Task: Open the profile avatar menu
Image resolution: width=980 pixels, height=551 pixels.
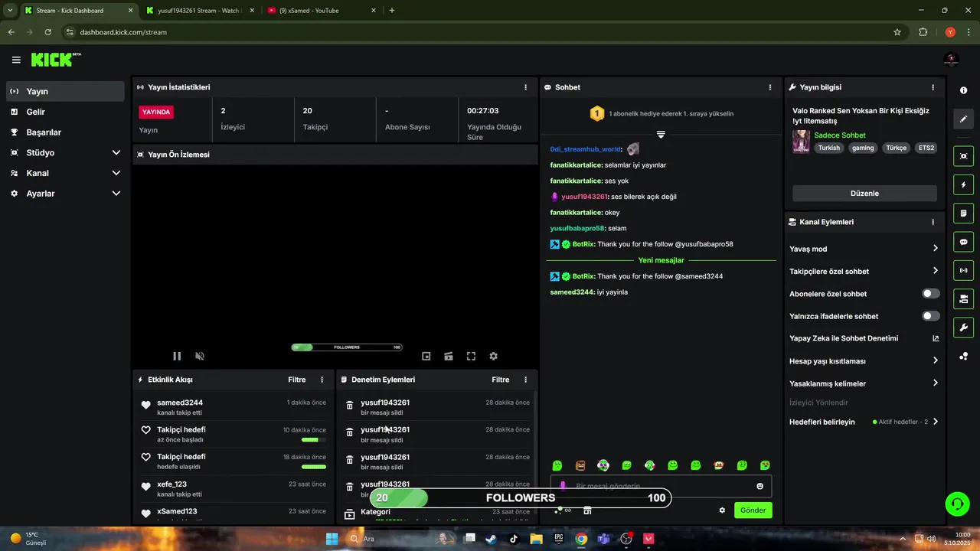Action: (x=951, y=60)
